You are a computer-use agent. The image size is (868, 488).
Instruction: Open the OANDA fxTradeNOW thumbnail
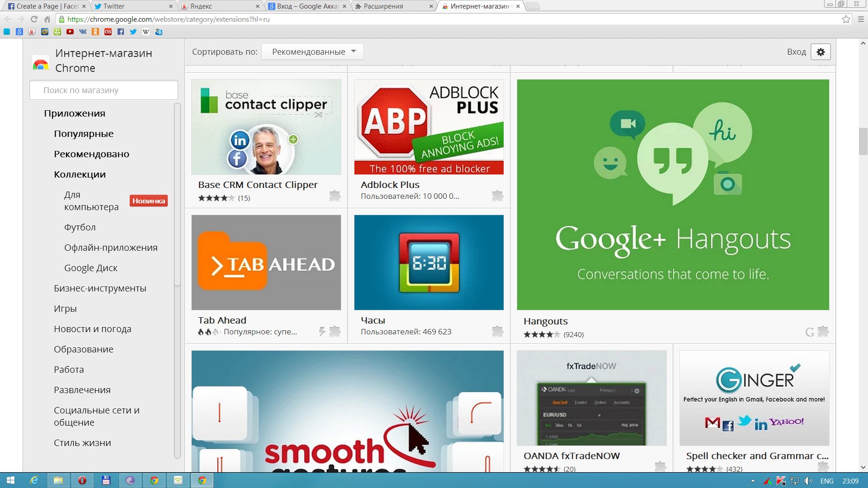[591, 398]
